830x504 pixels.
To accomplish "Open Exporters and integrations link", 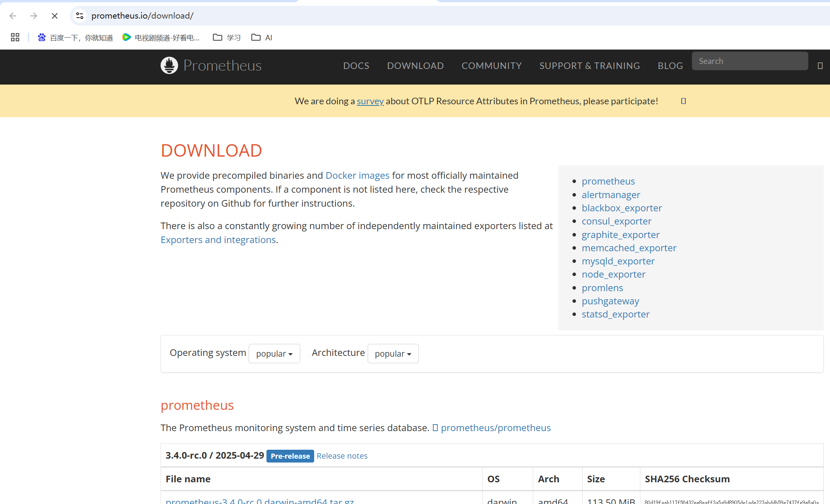I will point(218,240).
